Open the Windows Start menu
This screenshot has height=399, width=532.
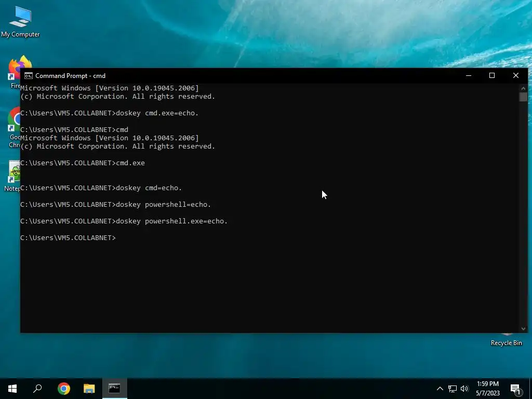tap(12, 389)
